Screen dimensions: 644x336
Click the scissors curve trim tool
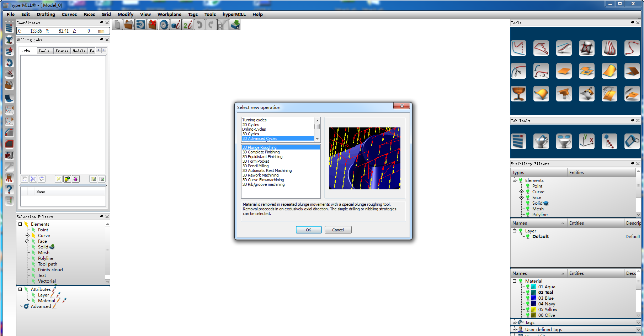[x=518, y=71]
